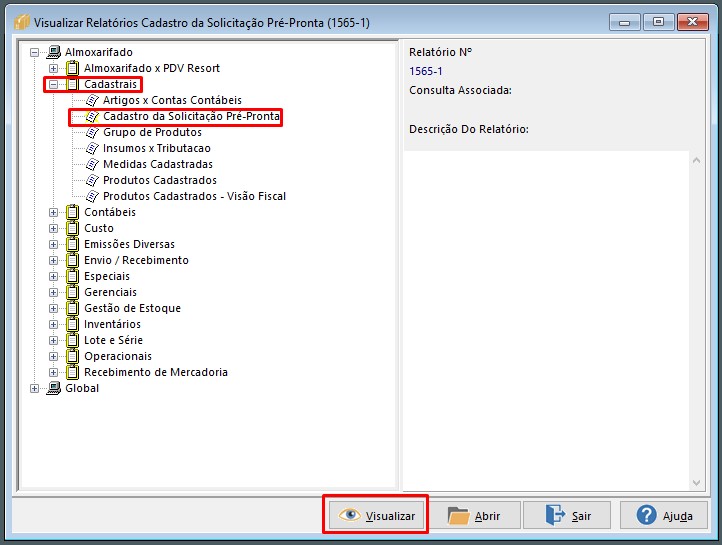Close the report viewer window
Screen dimensions: 722x545
point(693,22)
